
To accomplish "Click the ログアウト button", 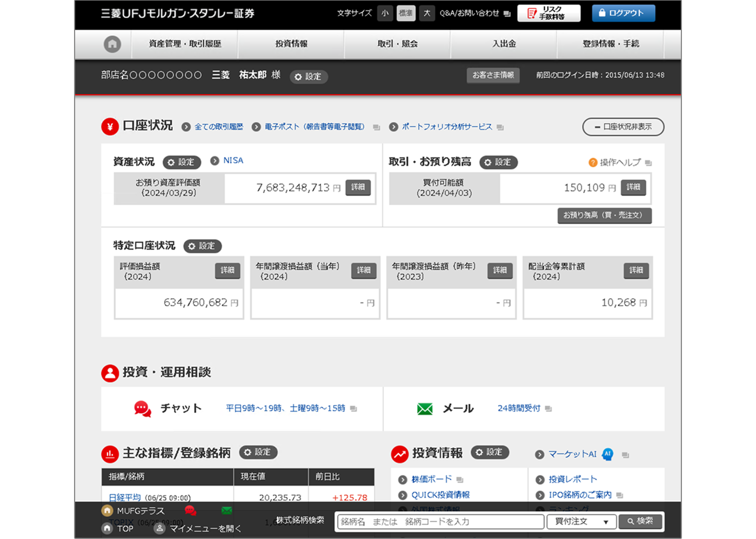I will pyautogui.click(x=623, y=13).
